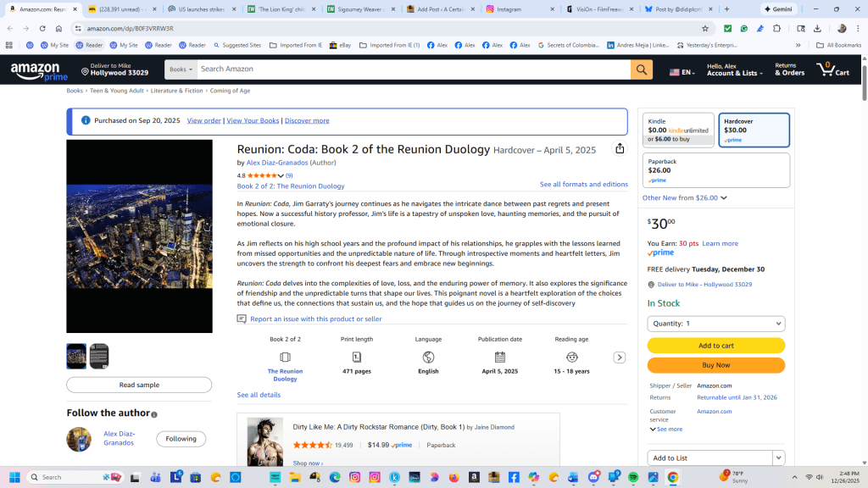The height and width of the screenshot is (488, 868).
Task: Click the Search Amazon input field
Action: click(413, 69)
